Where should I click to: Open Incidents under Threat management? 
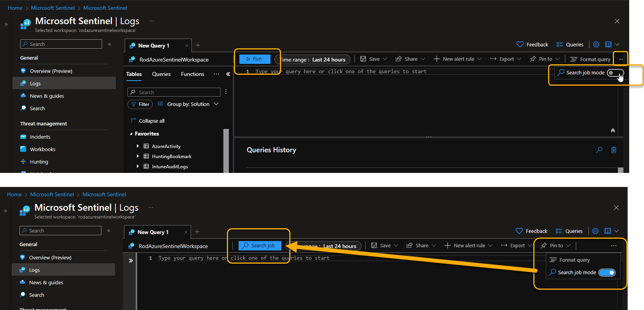pos(40,137)
